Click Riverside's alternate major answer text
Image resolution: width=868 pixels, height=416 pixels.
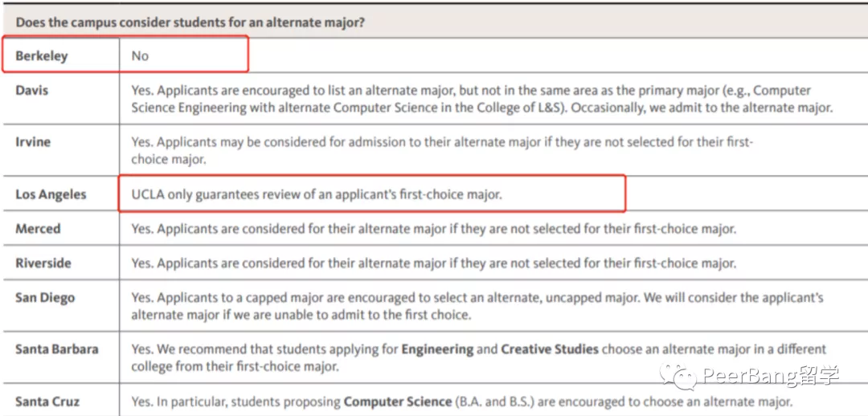(433, 263)
